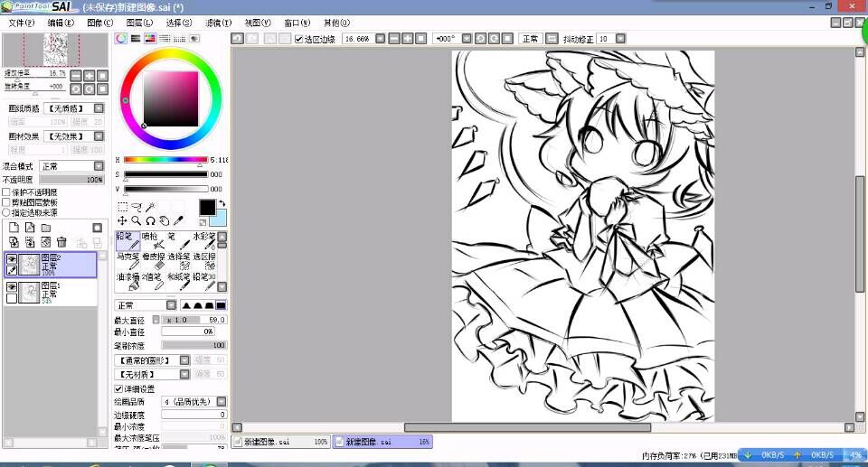
Task: Delete layer with the trash icon
Action: 61,242
